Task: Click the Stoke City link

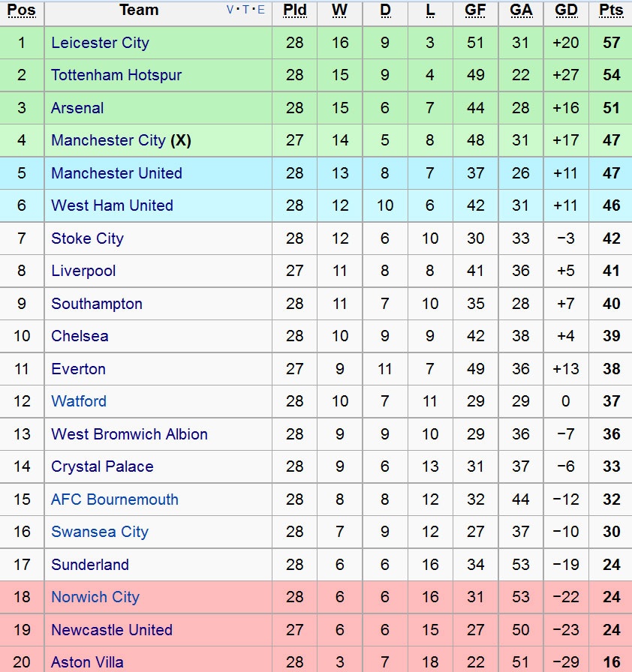Action: click(87, 238)
